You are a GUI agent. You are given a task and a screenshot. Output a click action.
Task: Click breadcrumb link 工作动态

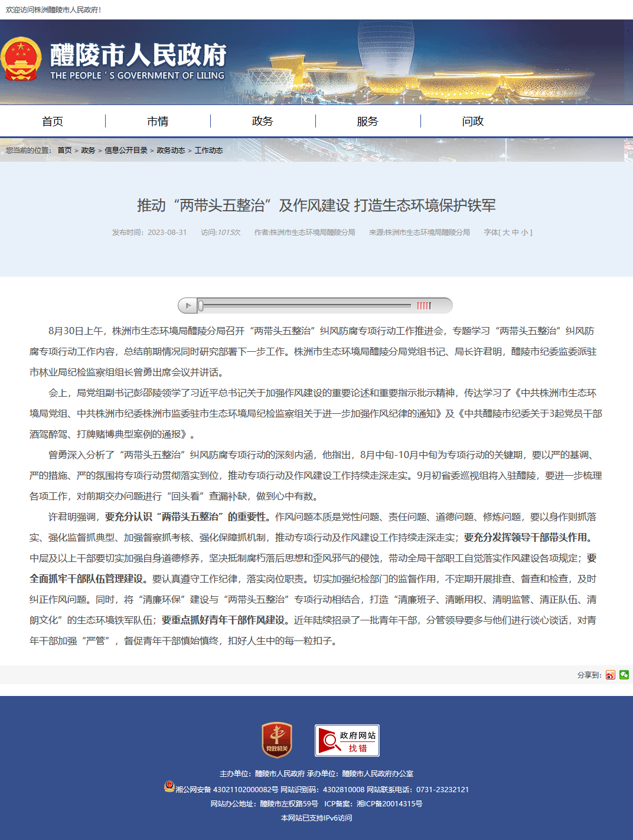pos(209,151)
